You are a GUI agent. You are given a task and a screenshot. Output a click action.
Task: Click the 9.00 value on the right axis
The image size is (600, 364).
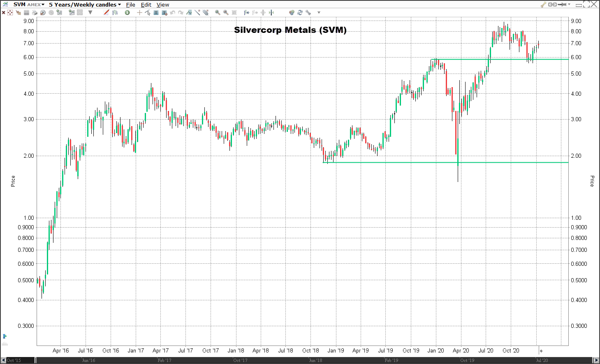(576, 21)
